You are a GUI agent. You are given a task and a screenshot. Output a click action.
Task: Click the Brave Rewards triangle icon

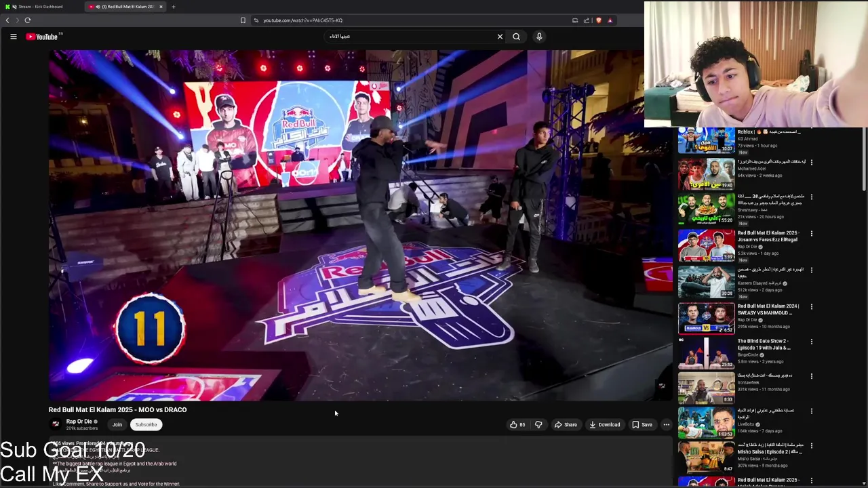pyautogui.click(x=610, y=20)
